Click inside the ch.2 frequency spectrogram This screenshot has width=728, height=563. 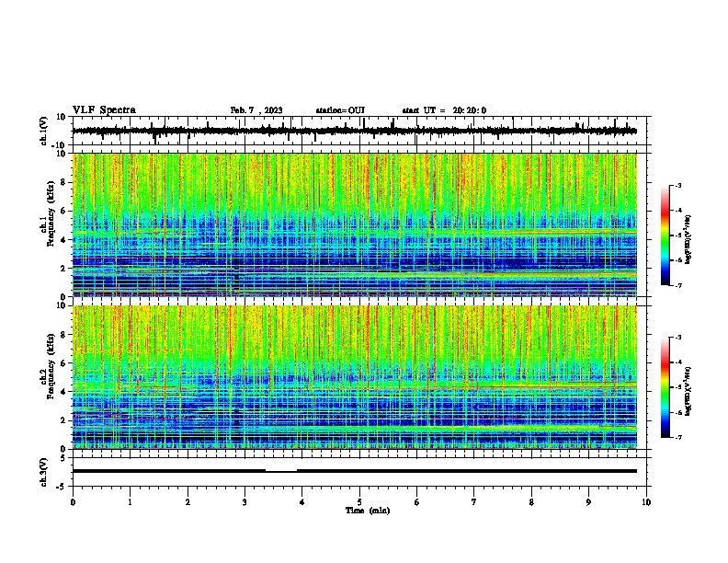(x=355, y=377)
